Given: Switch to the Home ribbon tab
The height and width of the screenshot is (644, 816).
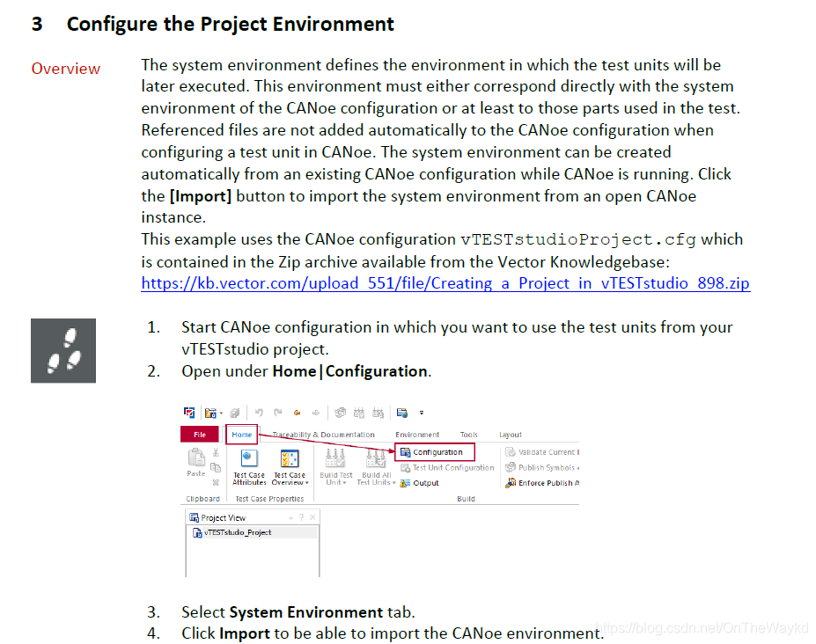Looking at the screenshot, I should click(242, 435).
